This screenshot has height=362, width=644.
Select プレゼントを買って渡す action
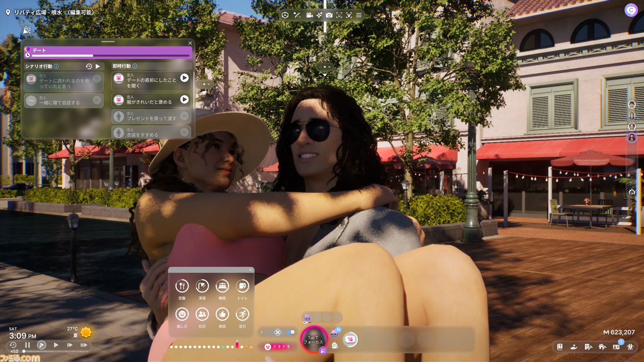click(x=151, y=116)
